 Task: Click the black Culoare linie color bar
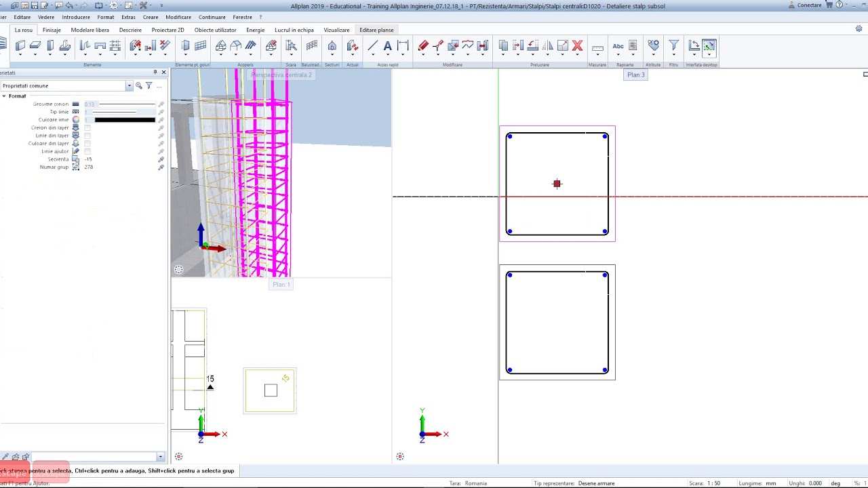click(124, 120)
